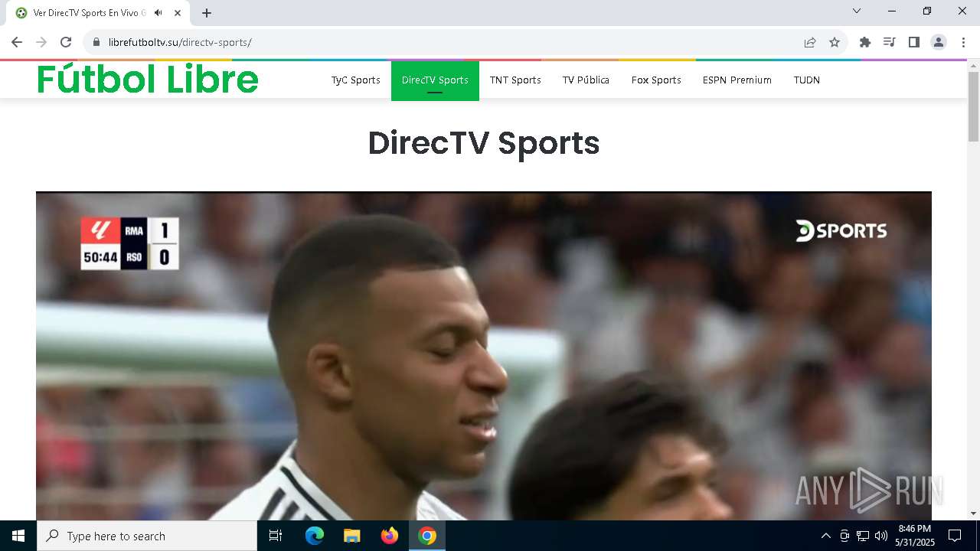Go to Fox Sports channel
This screenshot has width=980, height=551.
pyautogui.click(x=656, y=80)
